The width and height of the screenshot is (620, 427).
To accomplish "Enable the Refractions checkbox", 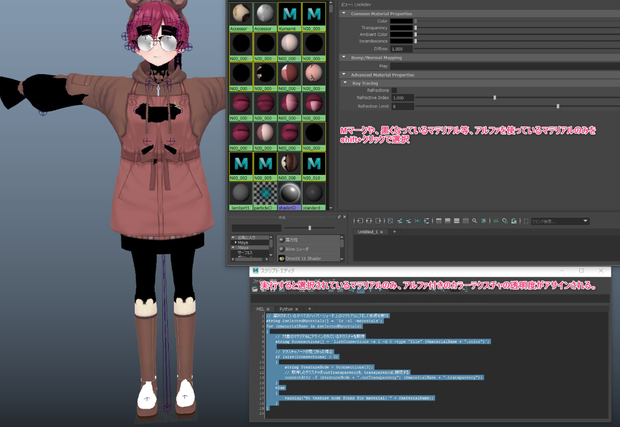I will (x=394, y=90).
